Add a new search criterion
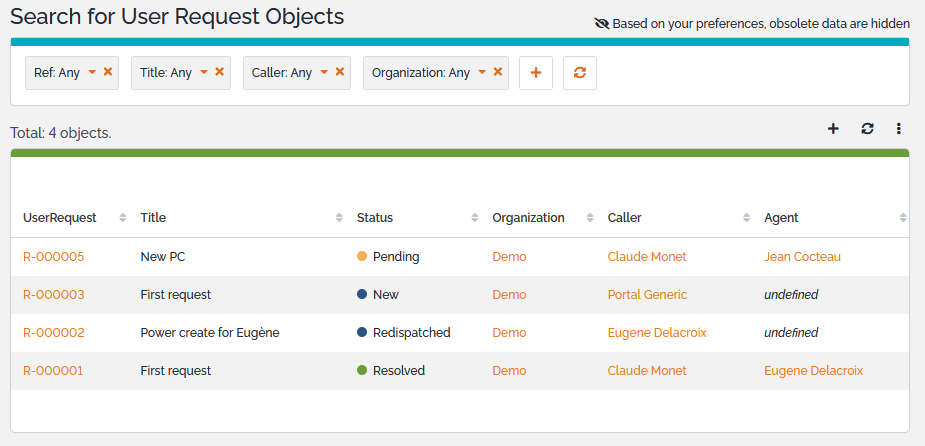 click(536, 73)
